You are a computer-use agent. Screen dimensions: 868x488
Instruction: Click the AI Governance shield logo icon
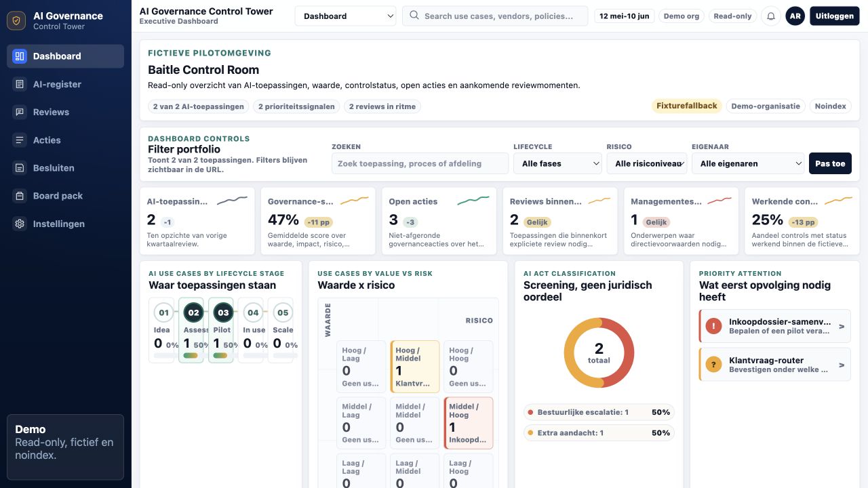click(x=16, y=20)
